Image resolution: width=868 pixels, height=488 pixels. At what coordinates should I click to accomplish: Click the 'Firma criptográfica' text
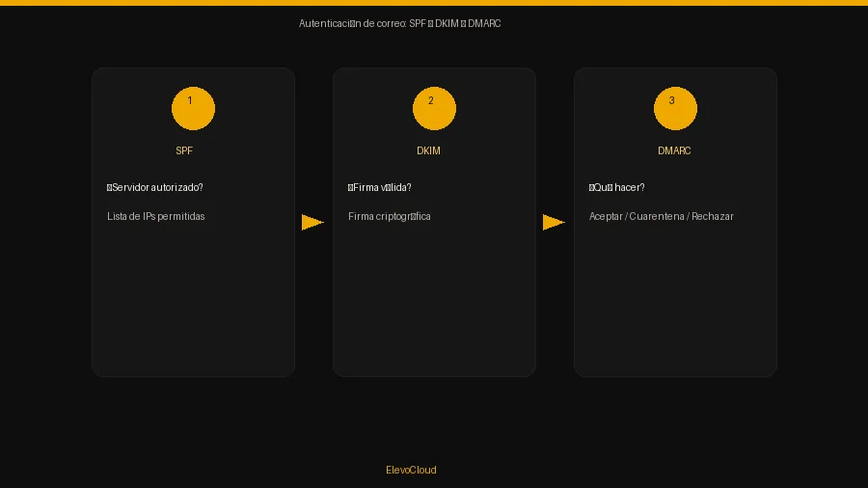pos(390,216)
